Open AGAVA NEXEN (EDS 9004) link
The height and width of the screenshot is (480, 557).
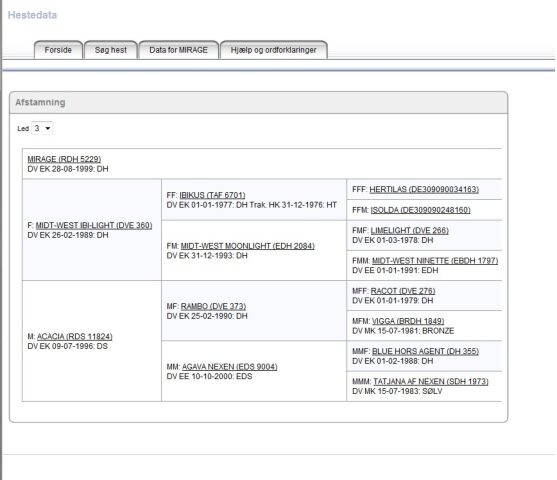click(229, 367)
